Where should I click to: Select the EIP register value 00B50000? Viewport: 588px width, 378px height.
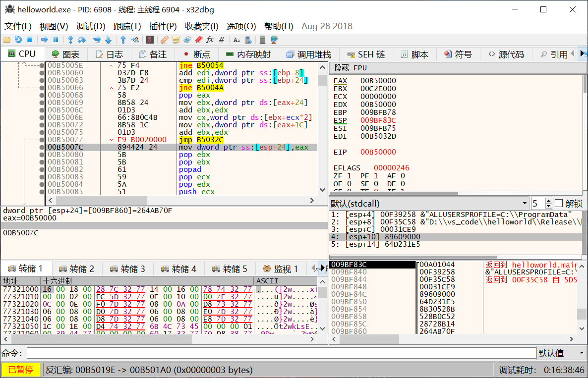[378, 152]
